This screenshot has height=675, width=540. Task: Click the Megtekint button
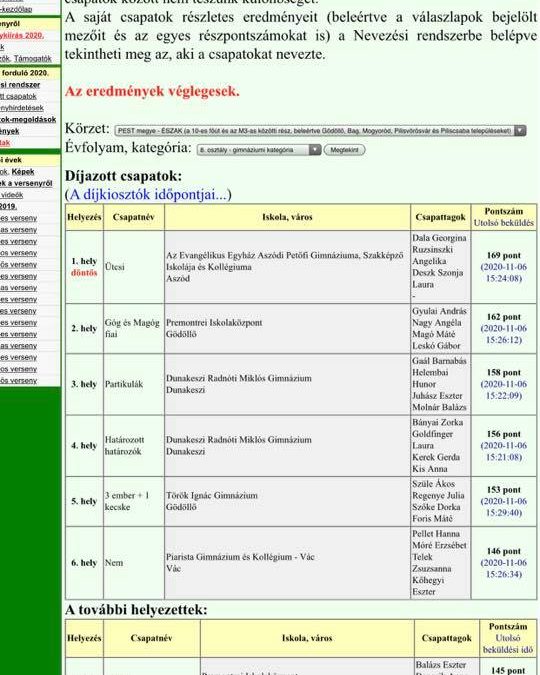coord(344,150)
